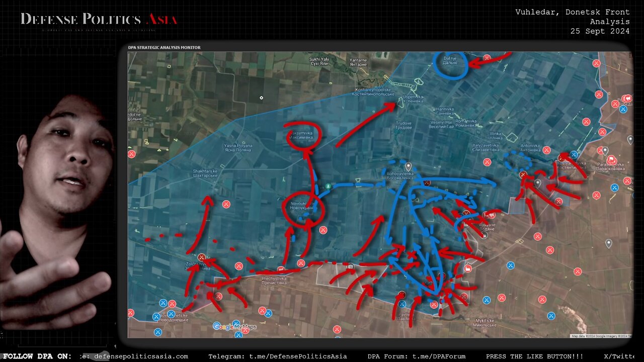Select the presenter webcam feed
This screenshot has height=362, width=644.
[x=58, y=211]
